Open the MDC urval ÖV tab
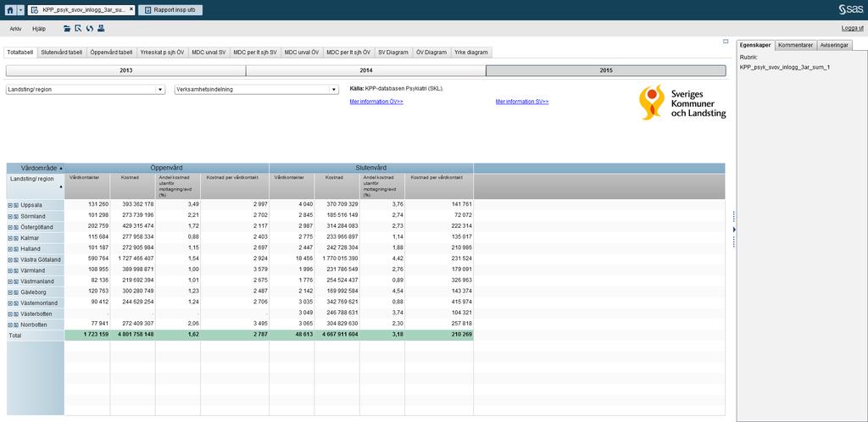Screen dimensions: 868x422 [x=302, y=52]
